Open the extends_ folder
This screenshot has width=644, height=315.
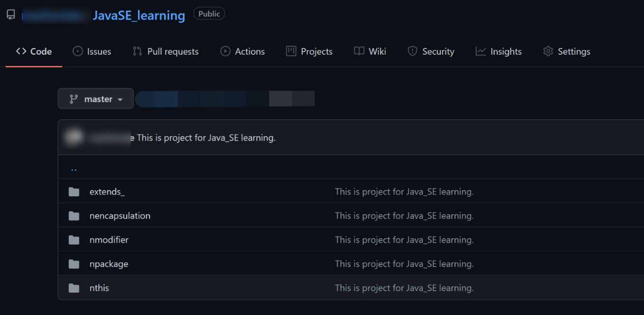[107, 192]
